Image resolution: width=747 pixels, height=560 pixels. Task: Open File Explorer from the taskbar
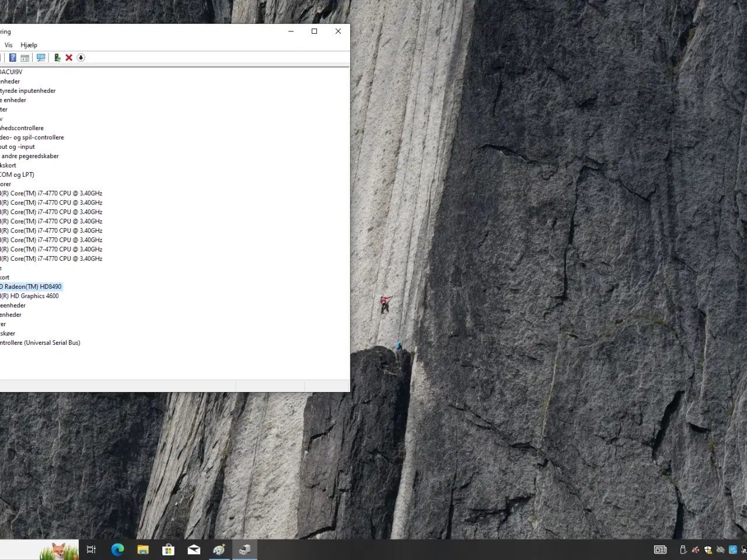pyautogui.click(x=142, y=549)
